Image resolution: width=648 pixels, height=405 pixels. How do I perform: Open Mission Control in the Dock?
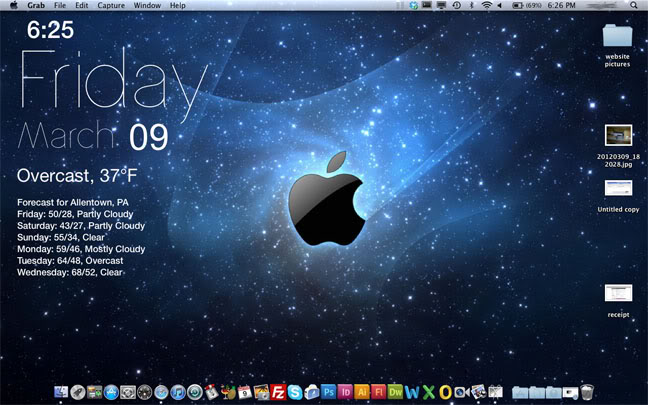(95, 391)
